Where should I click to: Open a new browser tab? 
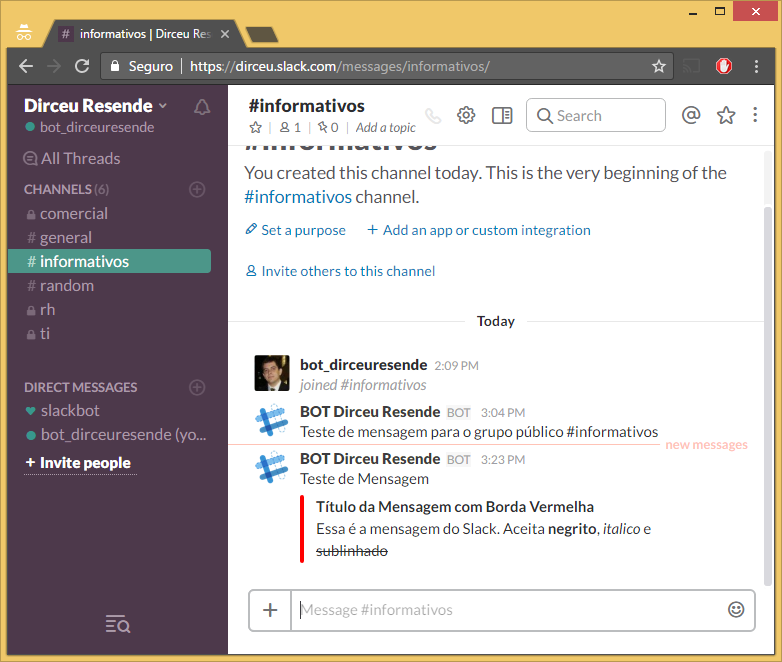pos(262,34)
